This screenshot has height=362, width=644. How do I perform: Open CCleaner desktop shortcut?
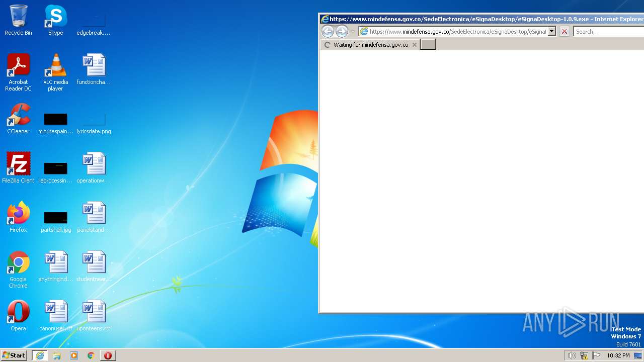coord(18,119)
